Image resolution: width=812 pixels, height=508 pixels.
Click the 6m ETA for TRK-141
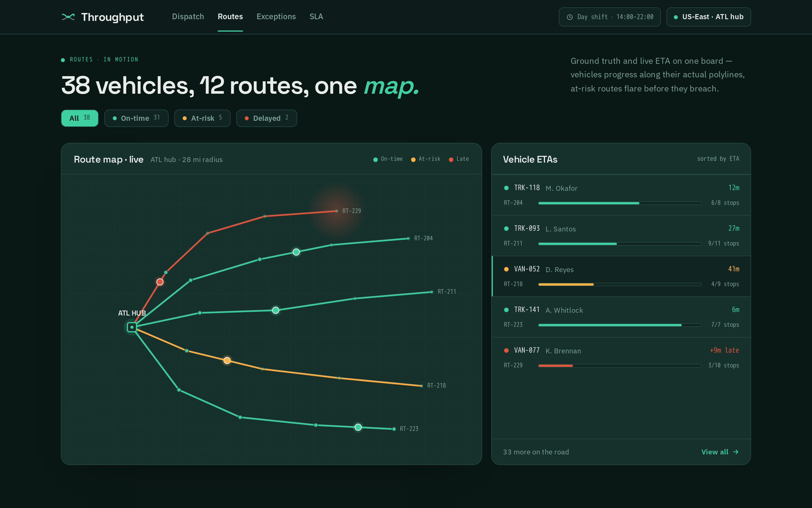tap(736, 309)
